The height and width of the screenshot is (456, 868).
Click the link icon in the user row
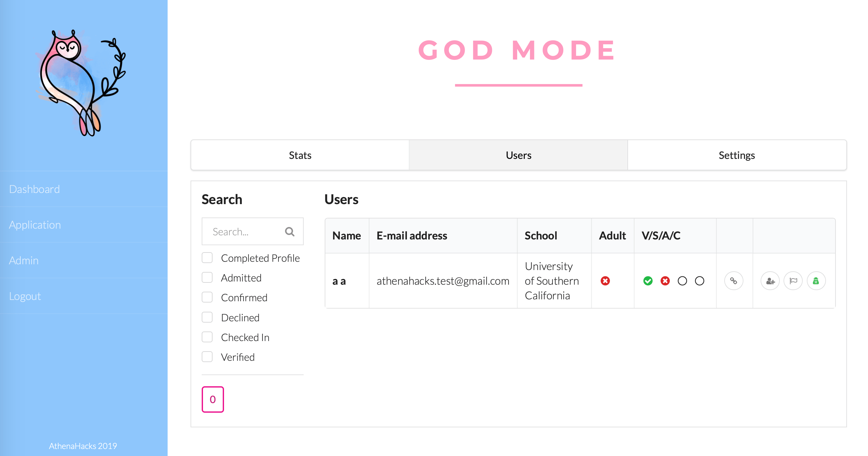tap(734, 281)
